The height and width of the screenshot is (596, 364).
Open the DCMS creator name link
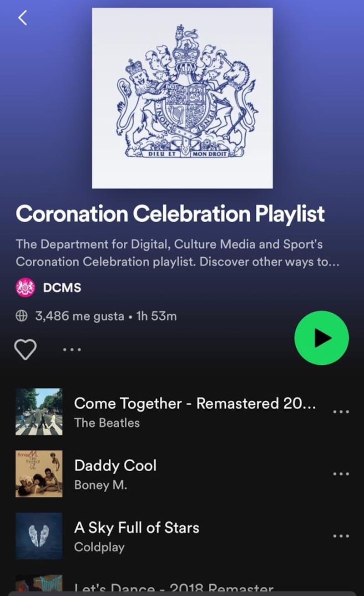pyautogui.click(x=62, y=287)
